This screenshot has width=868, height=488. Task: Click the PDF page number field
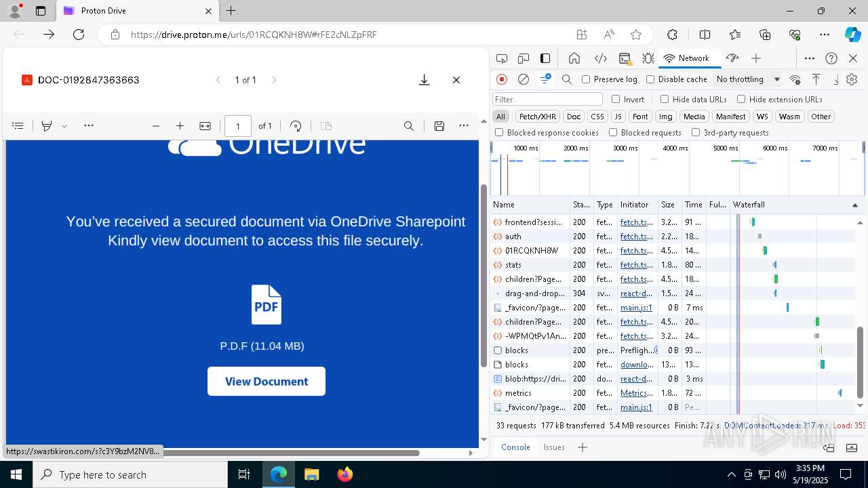238,126
